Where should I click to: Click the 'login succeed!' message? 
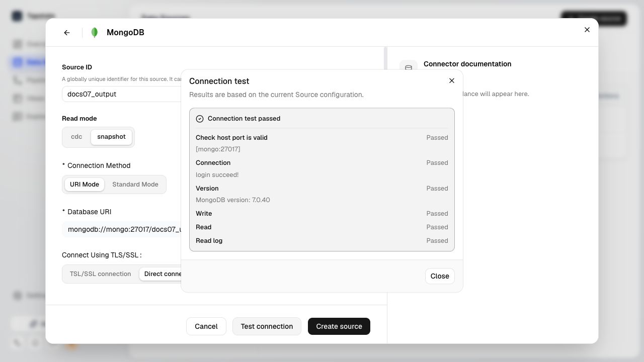pyautogui.click(x=217, y=175)
